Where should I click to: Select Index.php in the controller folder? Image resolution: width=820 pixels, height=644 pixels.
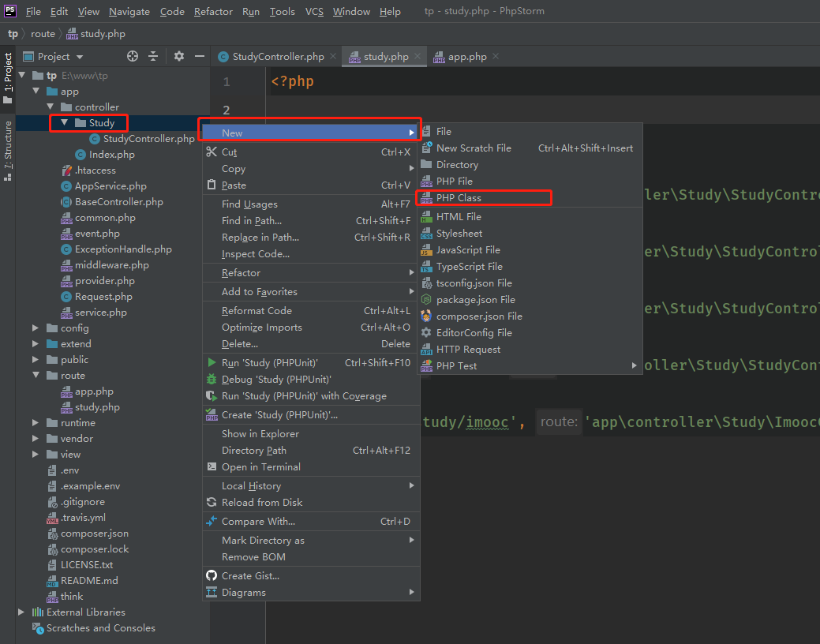point(112,155)
